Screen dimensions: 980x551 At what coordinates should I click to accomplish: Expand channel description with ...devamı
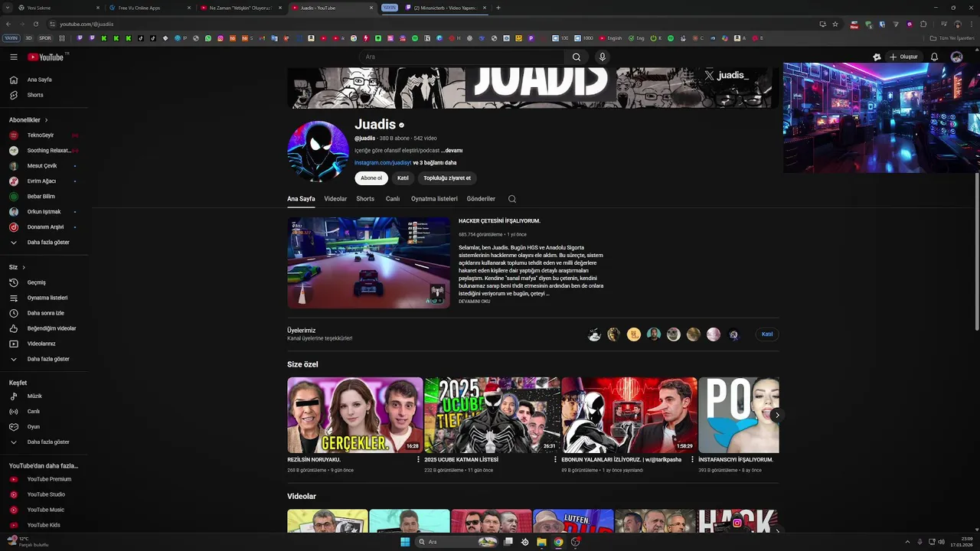452,151
